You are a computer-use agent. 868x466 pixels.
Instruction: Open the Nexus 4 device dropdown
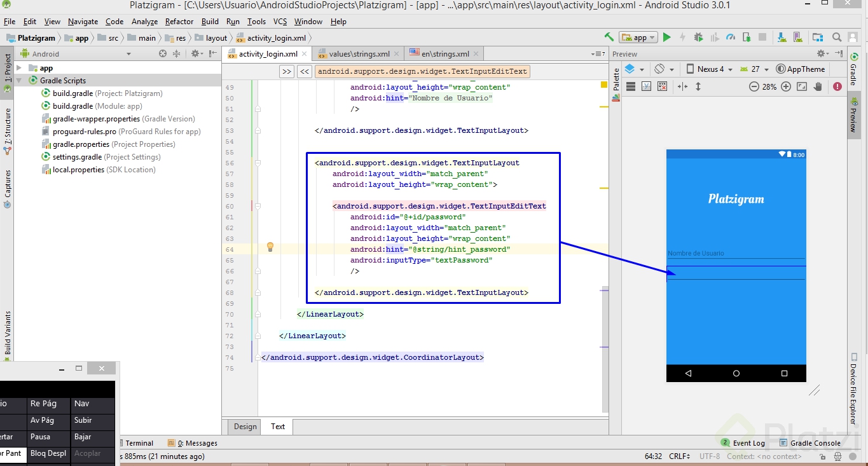click(x=709, y=69)
